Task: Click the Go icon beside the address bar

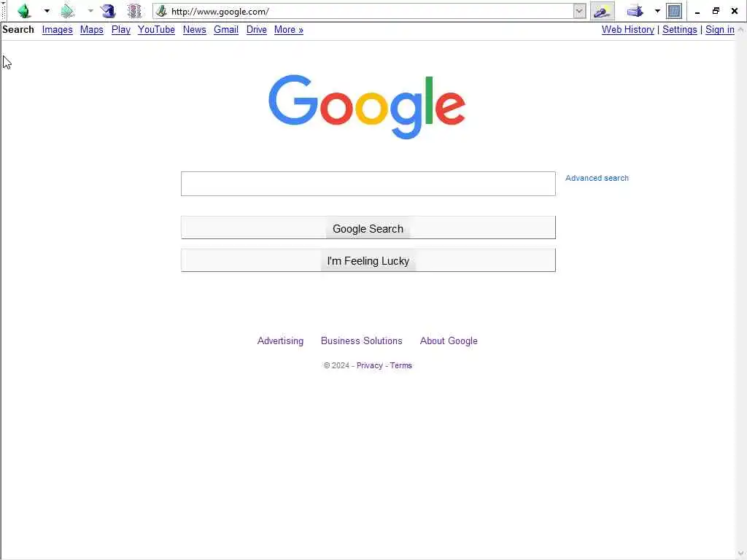Action: [602, 11]
